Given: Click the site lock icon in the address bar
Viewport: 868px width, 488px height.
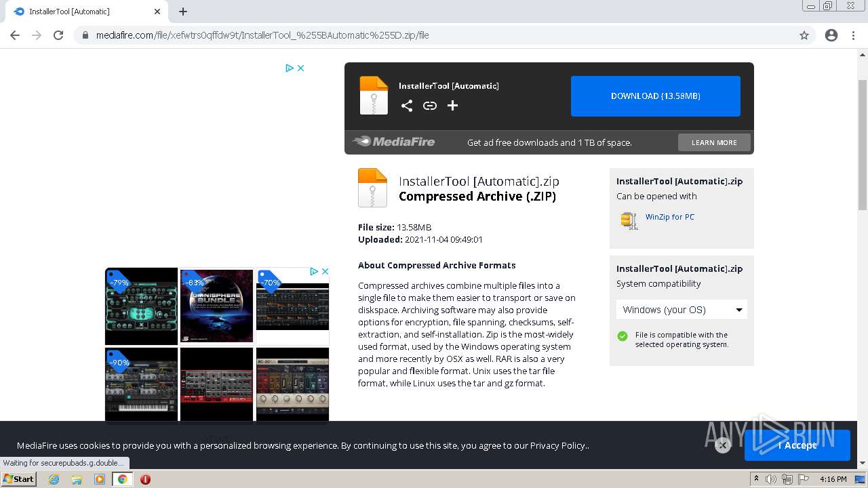Looking at the screenshot, I should [85, 35].
